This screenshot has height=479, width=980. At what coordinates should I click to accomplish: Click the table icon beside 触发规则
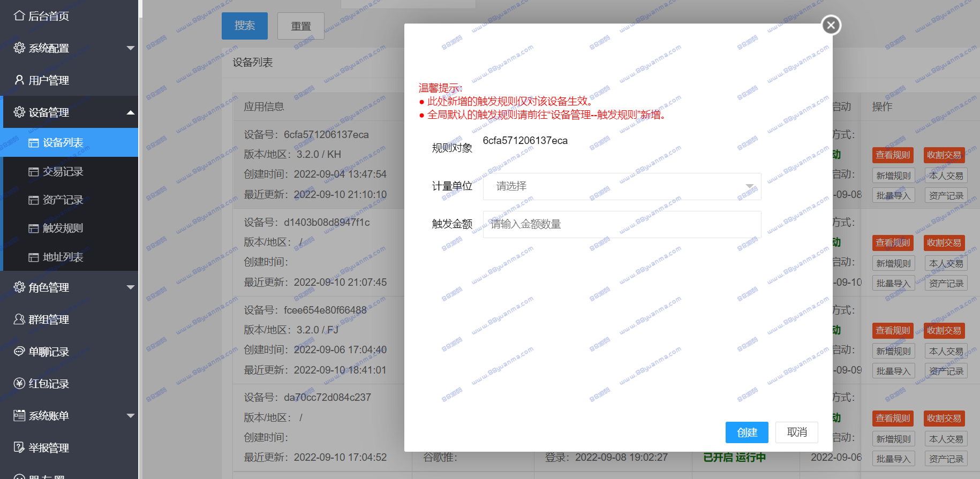coord(34,229)
